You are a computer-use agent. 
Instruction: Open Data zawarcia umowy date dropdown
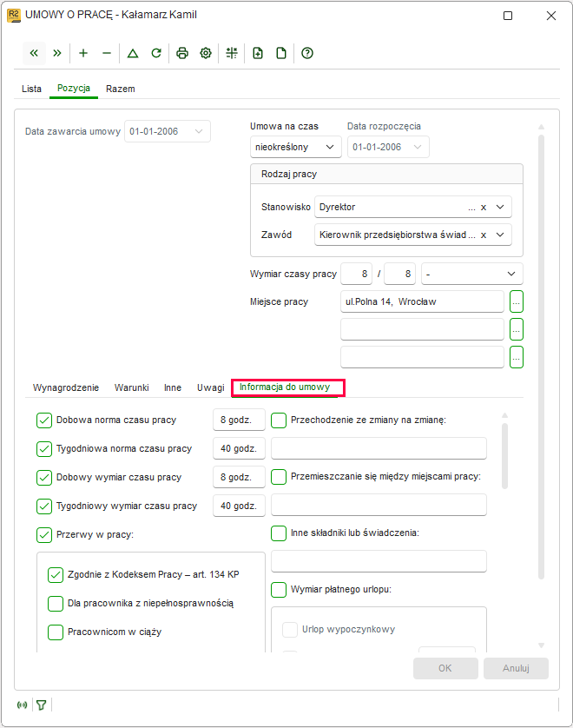(199, 131)
